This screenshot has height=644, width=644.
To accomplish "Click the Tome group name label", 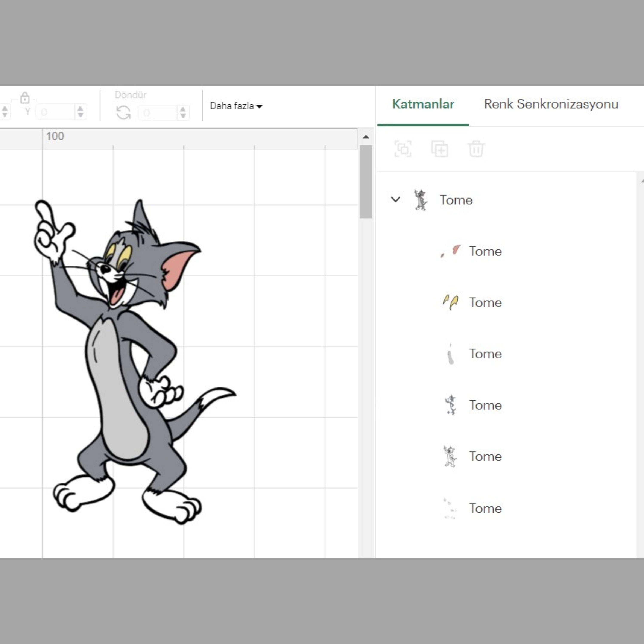I will (x=456, y=200).
